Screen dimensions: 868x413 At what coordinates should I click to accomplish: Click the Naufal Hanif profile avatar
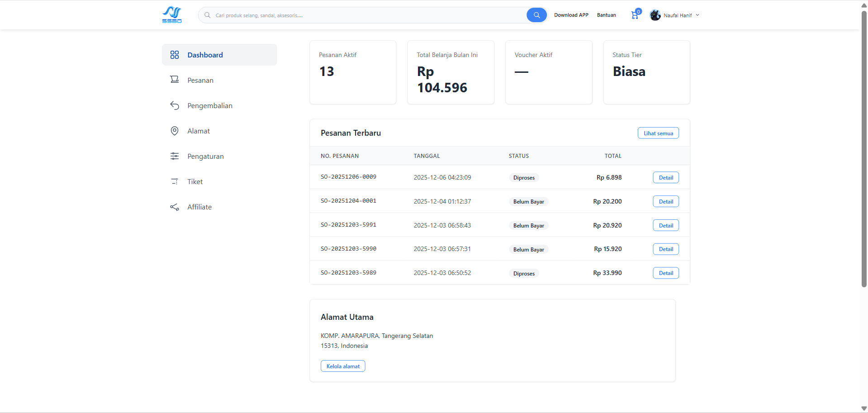pyautogui.click(x=655, y=15)
